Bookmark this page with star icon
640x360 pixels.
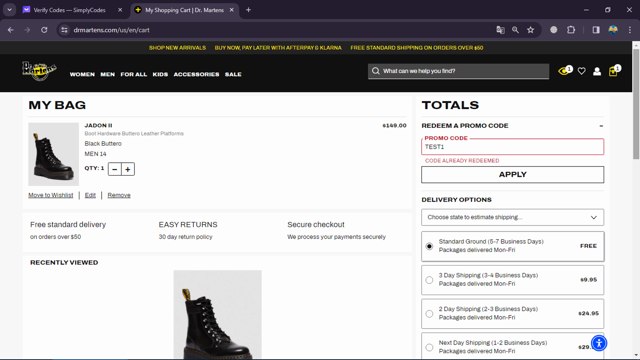(530, 30)
